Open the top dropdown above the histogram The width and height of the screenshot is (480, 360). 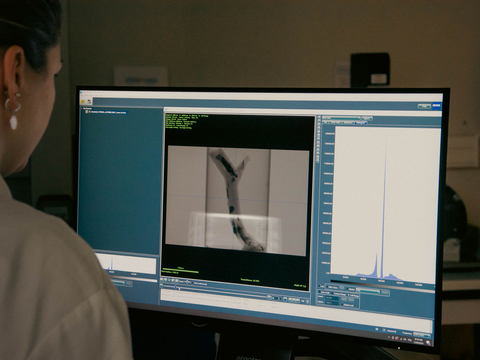pos(341,118)
